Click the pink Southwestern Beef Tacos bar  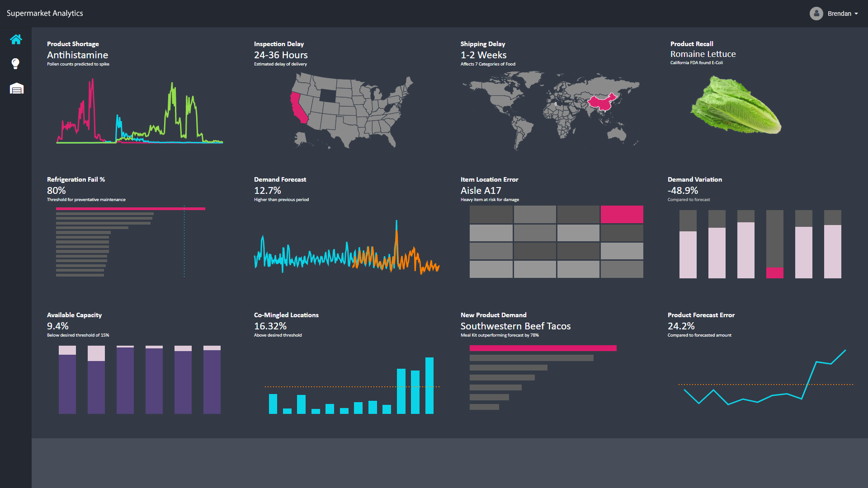click(x=542, y=348)
